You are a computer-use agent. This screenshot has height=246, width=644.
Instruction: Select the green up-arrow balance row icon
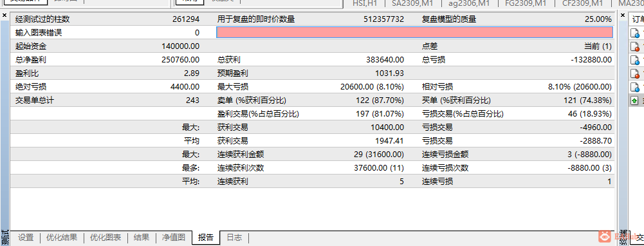pyautogui.click(x=634, y=100)
